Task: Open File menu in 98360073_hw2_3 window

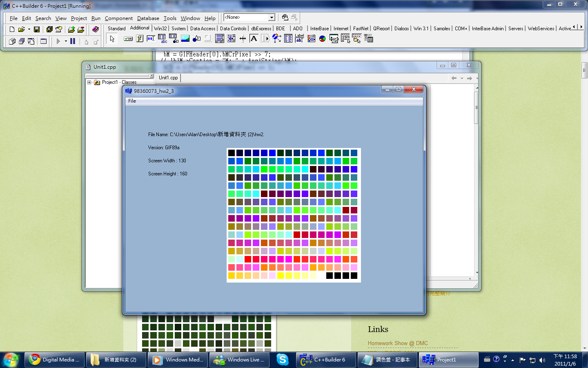Action: [132, 101]
